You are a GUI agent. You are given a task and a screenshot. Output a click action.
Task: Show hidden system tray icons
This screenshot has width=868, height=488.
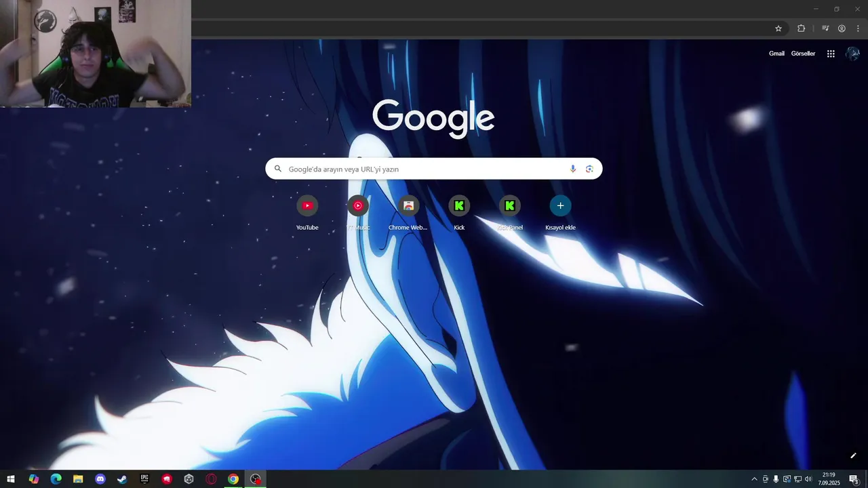[x=754, y=479]
